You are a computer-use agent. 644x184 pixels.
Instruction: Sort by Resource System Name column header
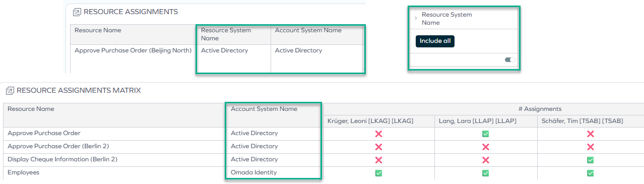coord(226,34)
